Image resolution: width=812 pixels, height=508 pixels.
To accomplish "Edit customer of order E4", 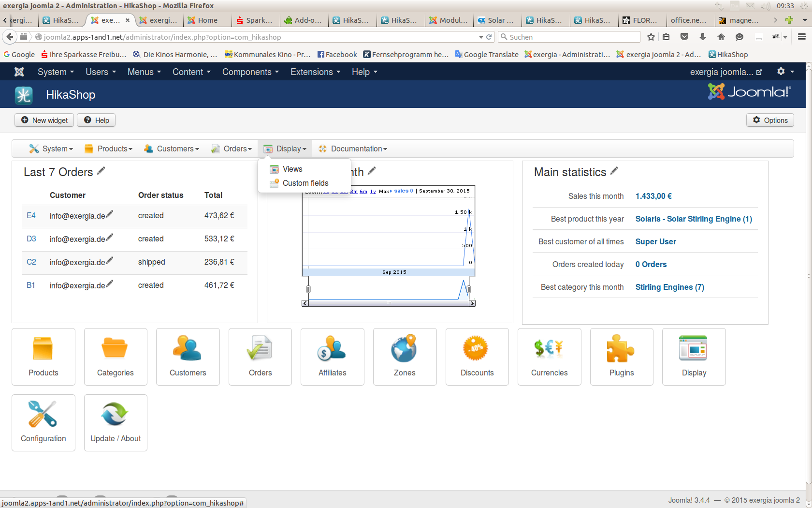I will pos(110,214).
